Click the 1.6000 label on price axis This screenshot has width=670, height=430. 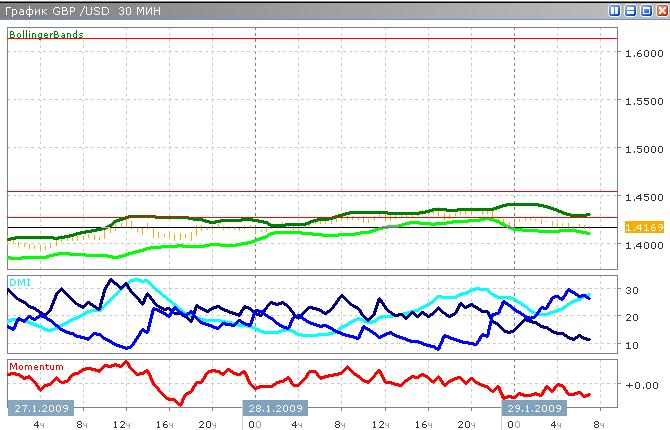pyautogui.click(x=645, y=54)
